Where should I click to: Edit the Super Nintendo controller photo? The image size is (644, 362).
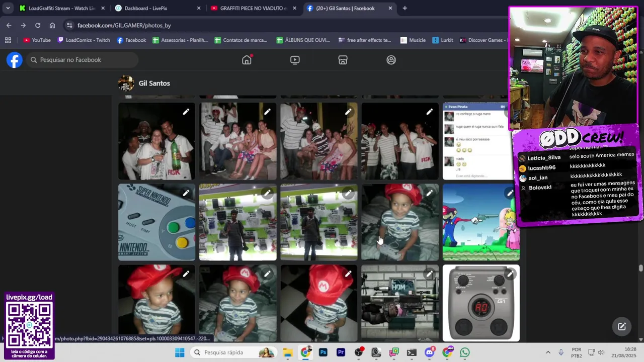point(186,193)
